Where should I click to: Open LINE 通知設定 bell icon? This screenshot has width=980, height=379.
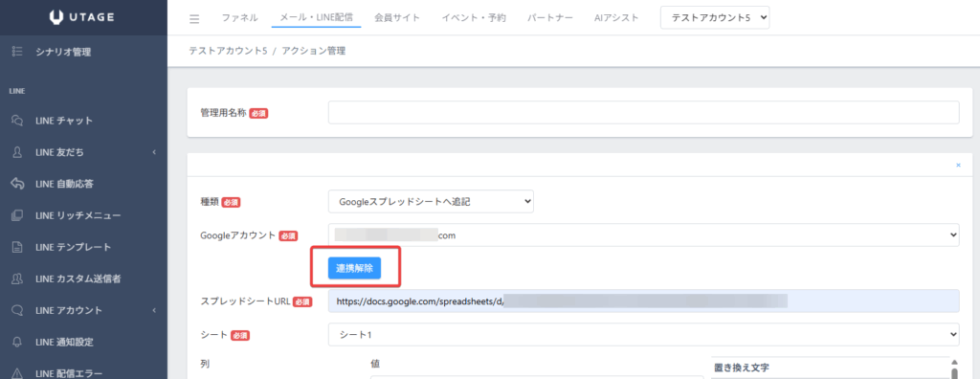click(x=17, y=342)
